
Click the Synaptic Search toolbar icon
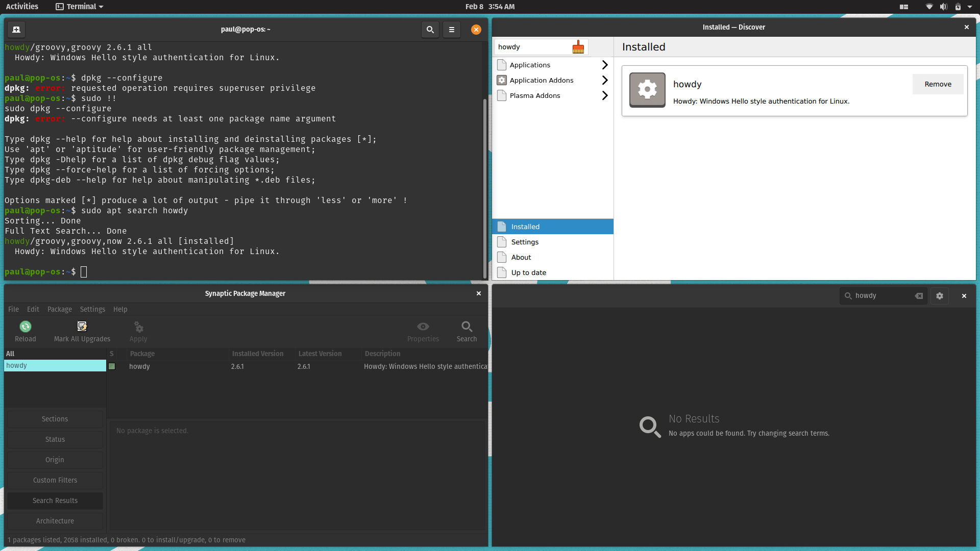[467, 327]
